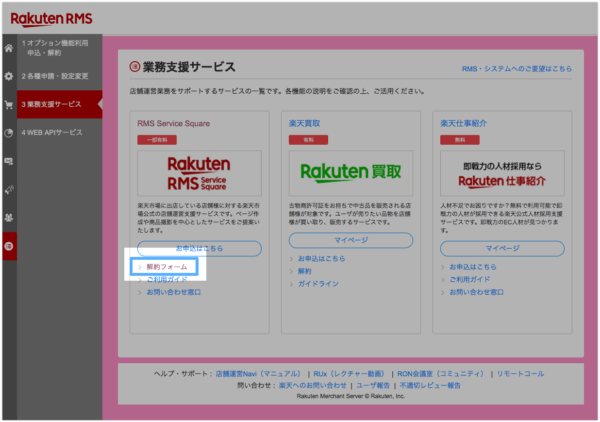Select the megaphone promotion sidebar icon
This screenshot has width=600, height=422.
click(9, 189)
